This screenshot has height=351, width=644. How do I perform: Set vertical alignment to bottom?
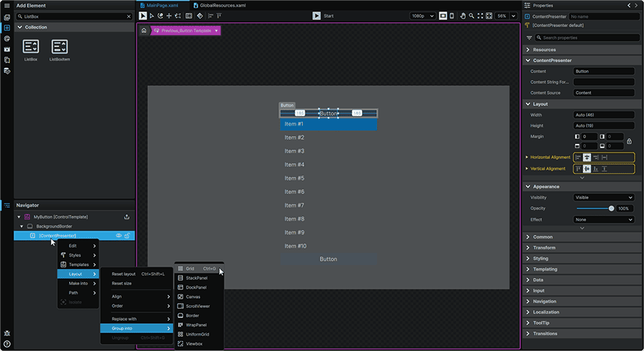point(595,168)
